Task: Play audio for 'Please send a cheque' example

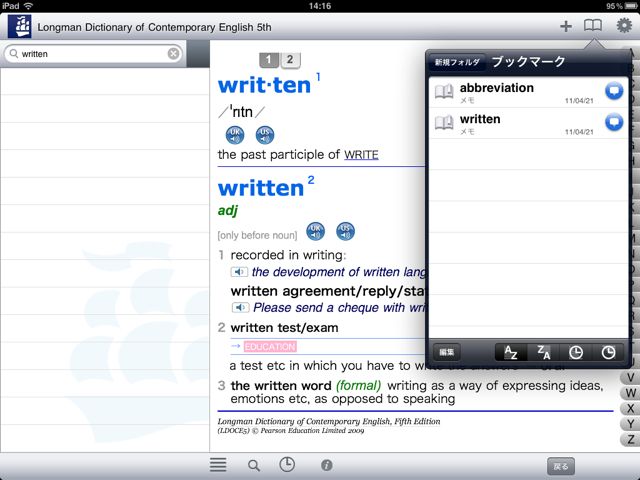Action: 240,307
